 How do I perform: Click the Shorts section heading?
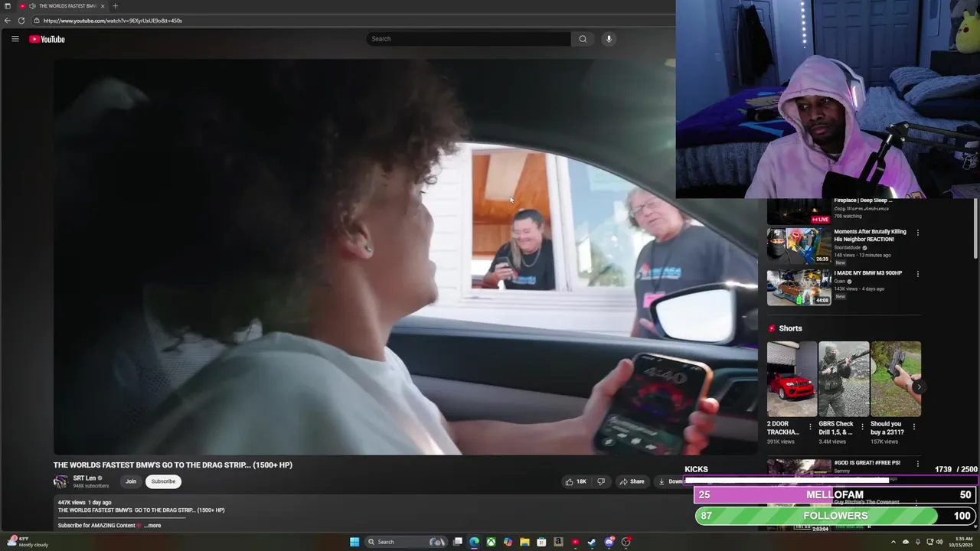790,328
